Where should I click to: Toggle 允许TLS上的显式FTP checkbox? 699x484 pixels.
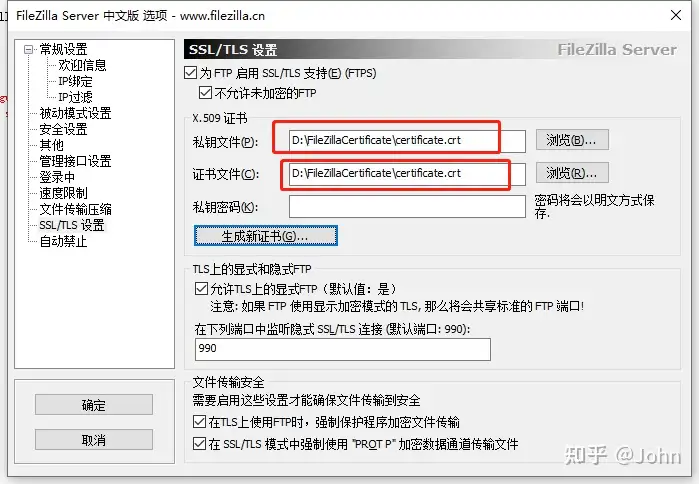coord(201,289)
